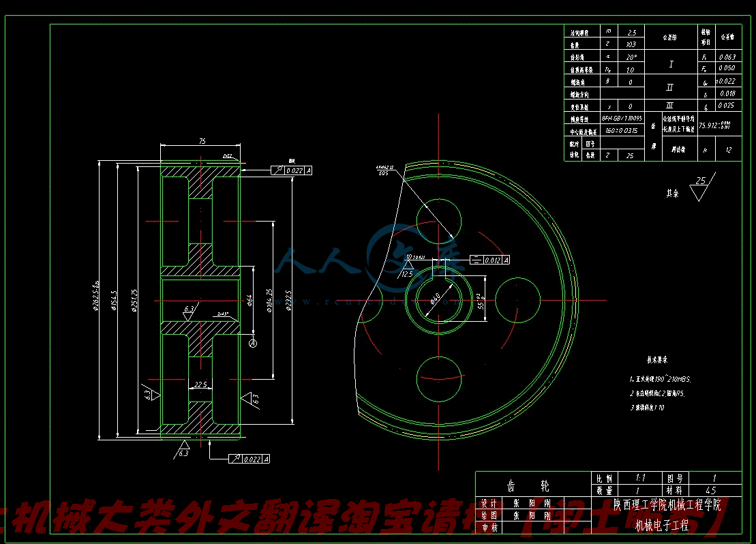Click the 审核 label
756x544 pixels.
coord(490,528)
